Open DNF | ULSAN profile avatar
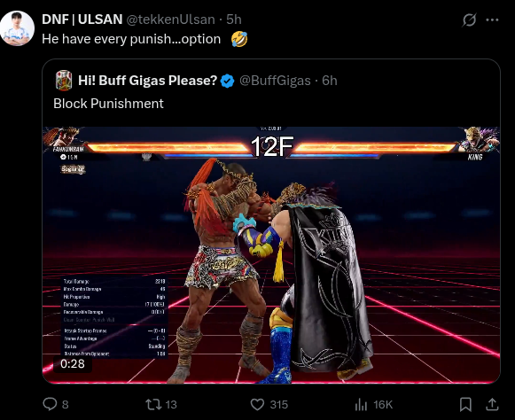This screenshot has height=420, width=515. click(x=17, y=28)
